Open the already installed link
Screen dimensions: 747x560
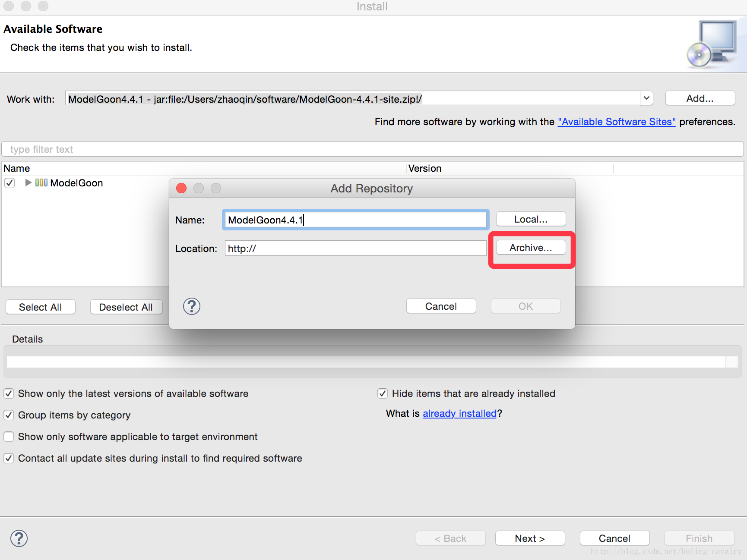[460, 413]
